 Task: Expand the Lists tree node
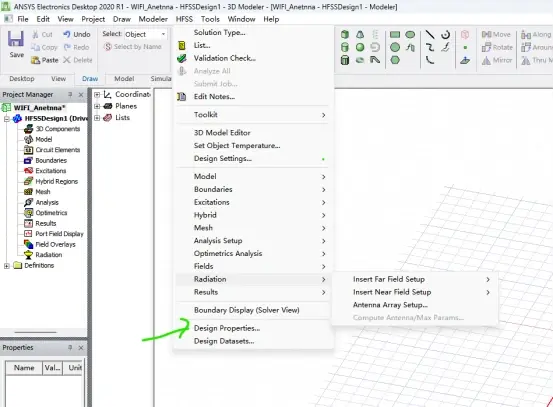[97, 118]
